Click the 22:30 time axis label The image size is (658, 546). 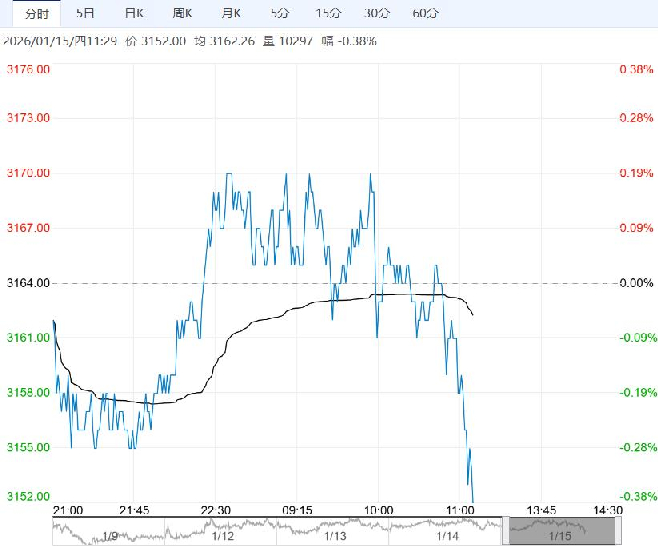point(216,509)
